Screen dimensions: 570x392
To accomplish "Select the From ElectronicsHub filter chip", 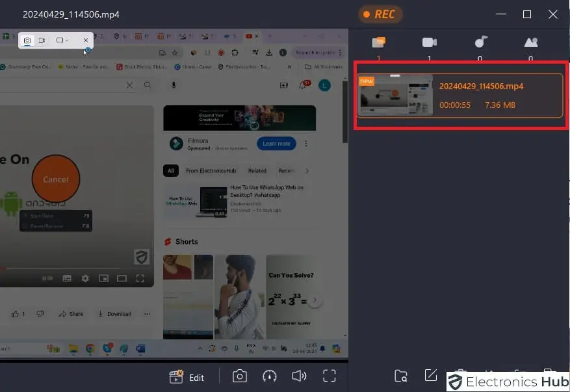I will 211,170.
